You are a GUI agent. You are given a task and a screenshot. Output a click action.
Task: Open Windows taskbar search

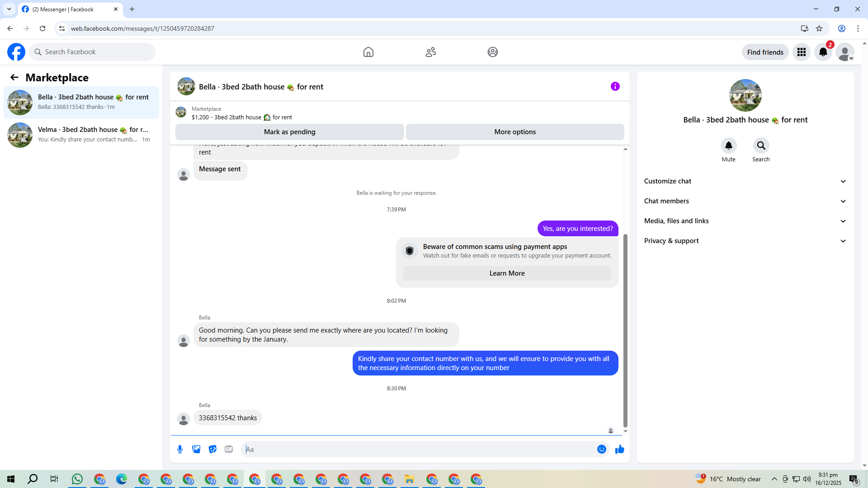click(x=33, y=479)
